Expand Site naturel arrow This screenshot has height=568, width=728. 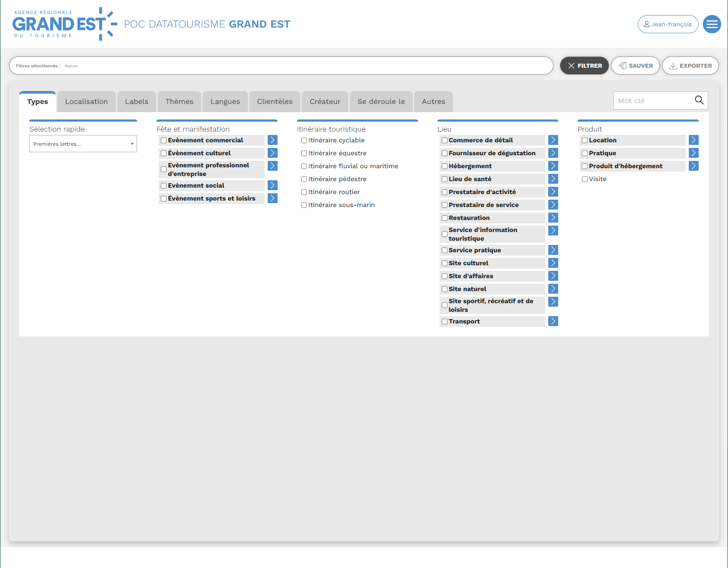click(x=553, y=289)
